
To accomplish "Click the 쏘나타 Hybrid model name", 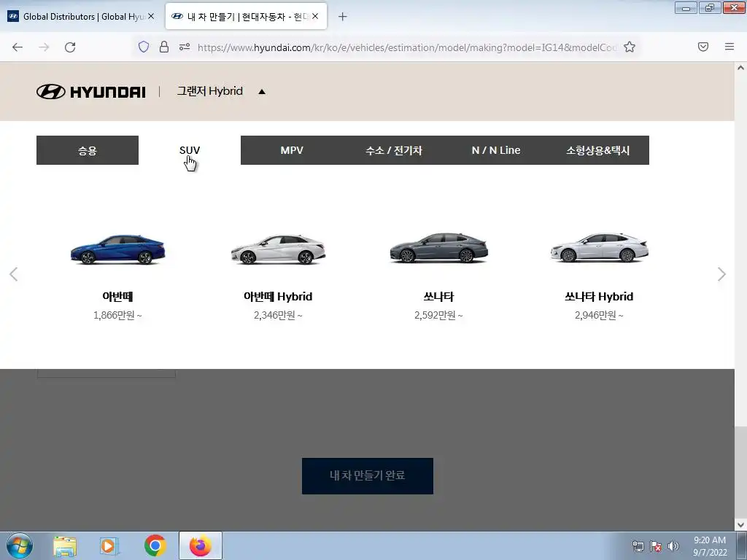I will [x=600, y=297].
